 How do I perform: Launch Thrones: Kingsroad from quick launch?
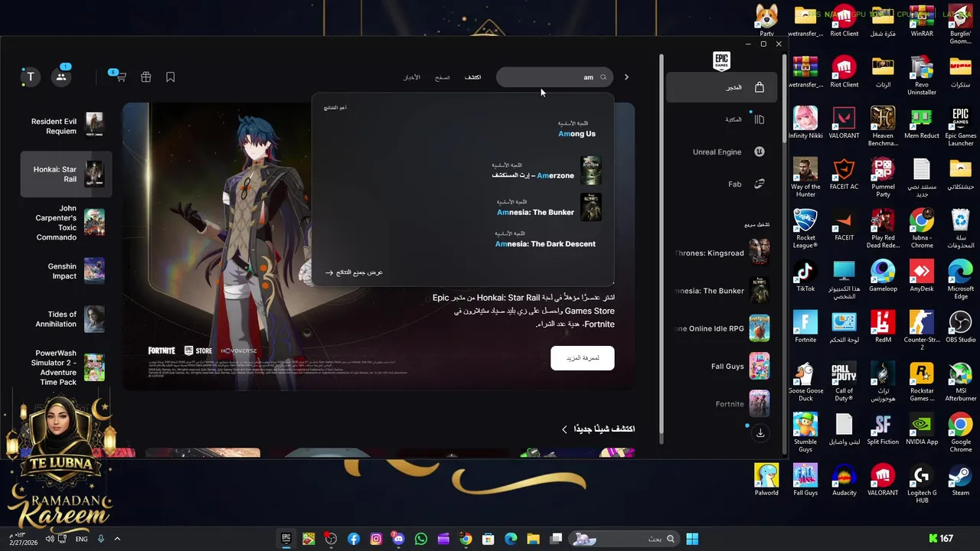pos(721,253)
